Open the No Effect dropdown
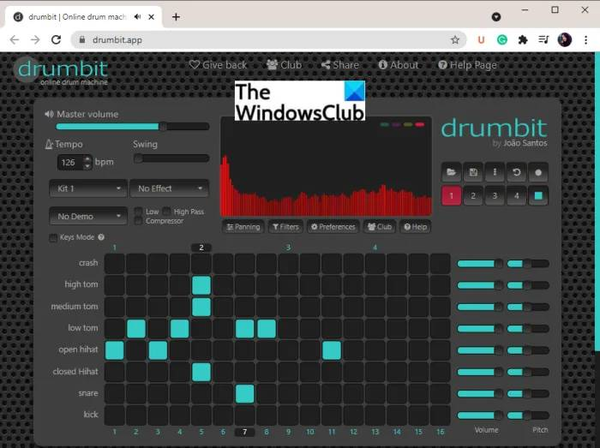The width and height of the screenshot is (600, 448). [170, 188]
